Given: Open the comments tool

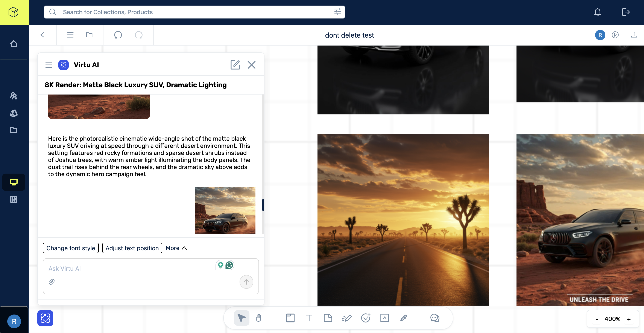Looking at the screenshot, I should [x=435, y=318].
